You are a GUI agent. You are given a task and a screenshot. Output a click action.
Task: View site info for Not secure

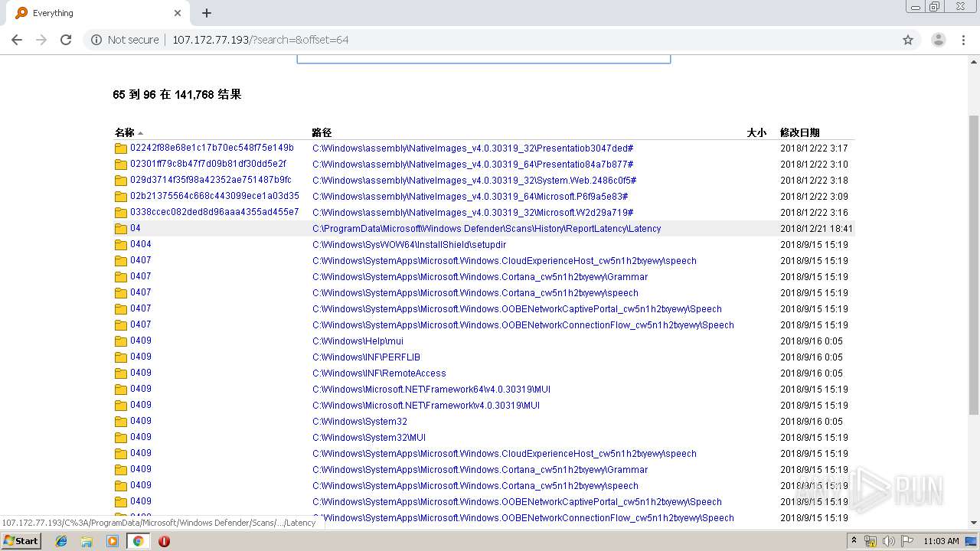click(x=126, y=40)
